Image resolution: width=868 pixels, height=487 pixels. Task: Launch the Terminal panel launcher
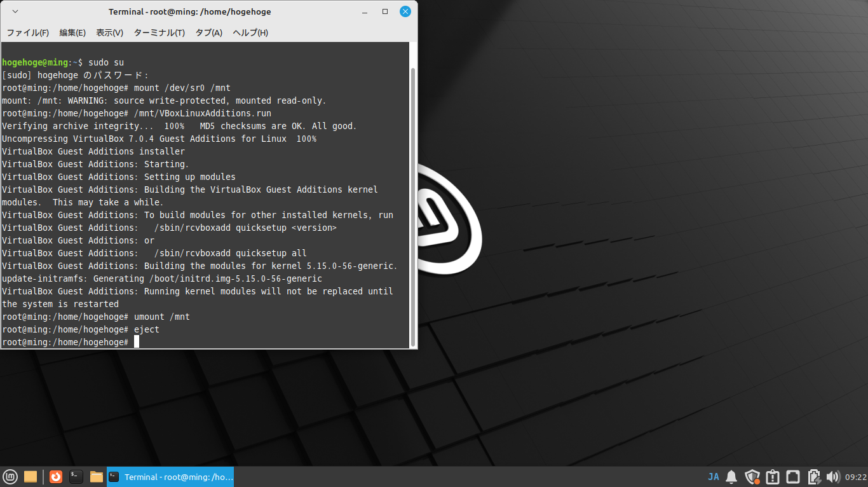[x=76, y=477]
